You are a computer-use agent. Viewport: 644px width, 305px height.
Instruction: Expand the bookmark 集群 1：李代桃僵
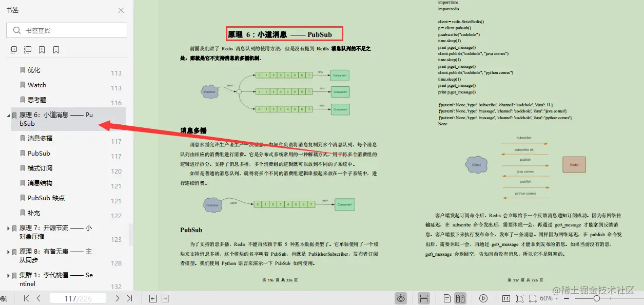click(x=7, y=275)
